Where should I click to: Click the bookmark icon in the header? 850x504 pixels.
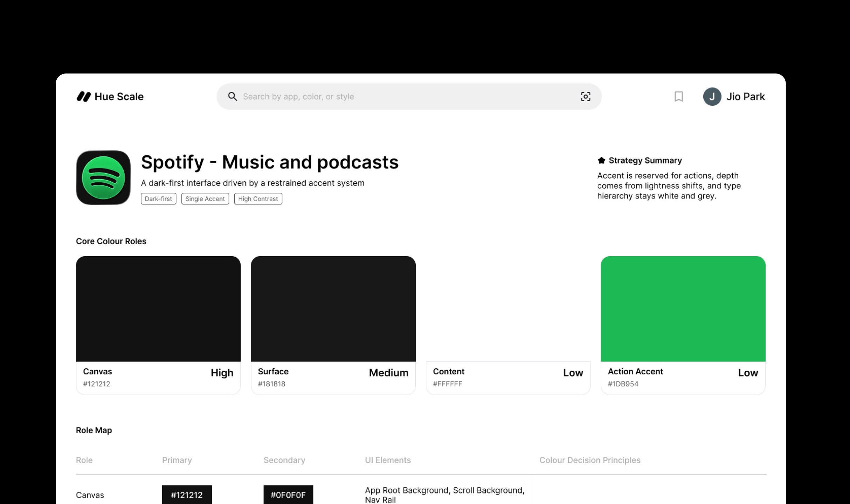click(x=678, y=97)
